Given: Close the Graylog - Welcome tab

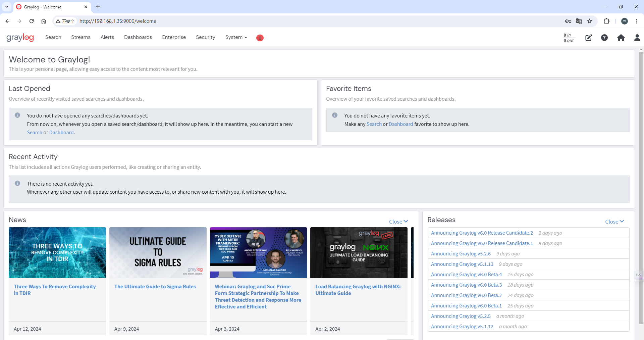Looking at the screenshot, I should [x=86, y=7].
